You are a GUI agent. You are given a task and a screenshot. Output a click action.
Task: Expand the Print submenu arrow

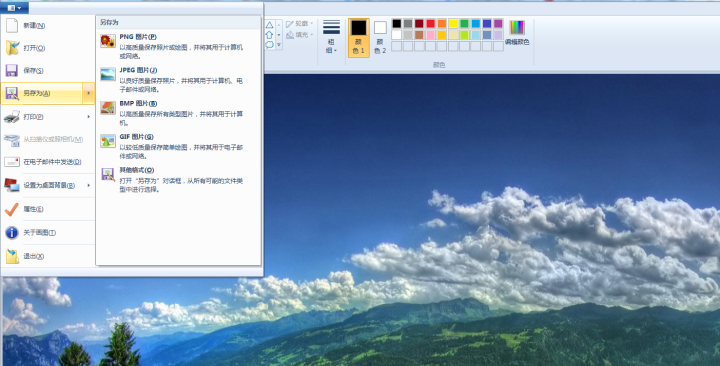(89, 117)
